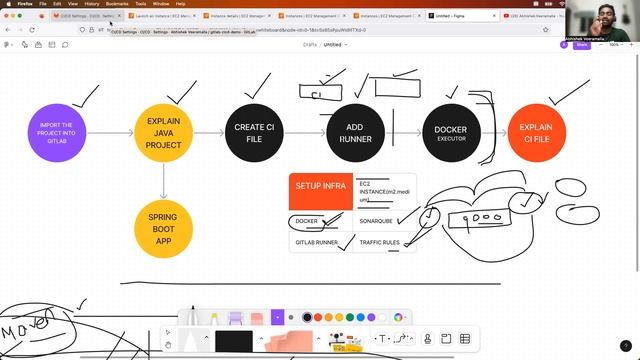
Task: Open Firefox application menu
Action: pyautogui.click(x=25, y=4)
